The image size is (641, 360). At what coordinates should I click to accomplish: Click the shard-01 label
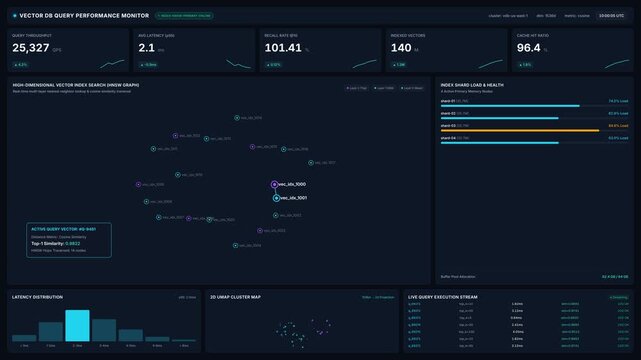coord(448,101)
